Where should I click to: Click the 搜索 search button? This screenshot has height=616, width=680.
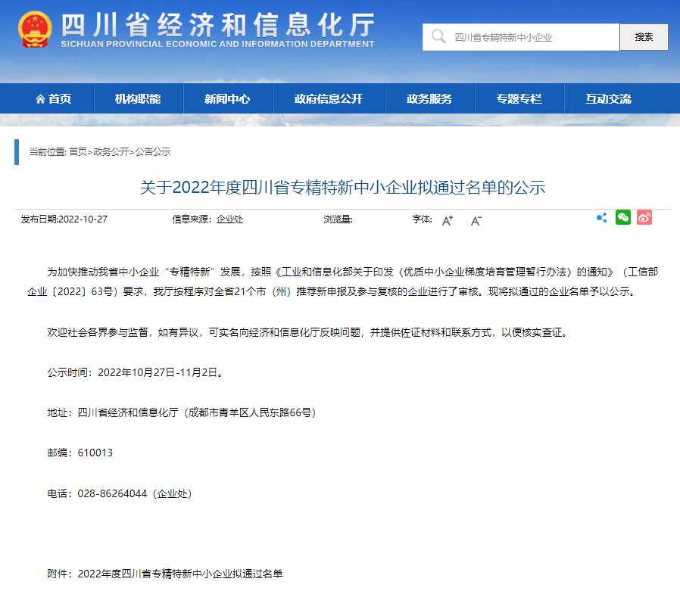tap(643, 36)
